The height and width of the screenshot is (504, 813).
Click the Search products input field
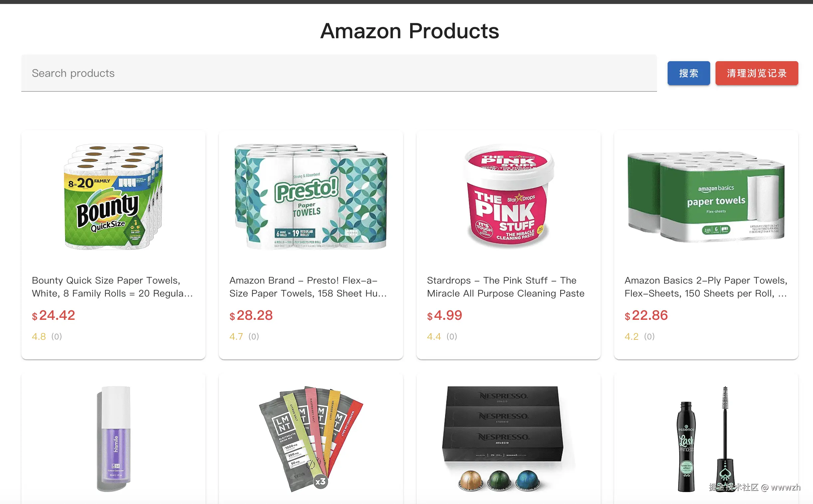[339, 73]
